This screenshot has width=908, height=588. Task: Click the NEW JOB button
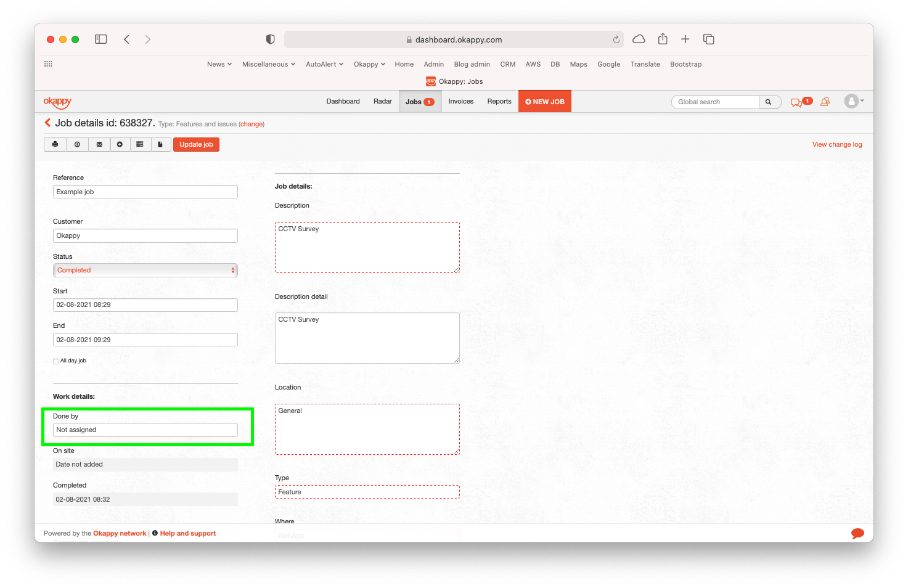(545, 102)
